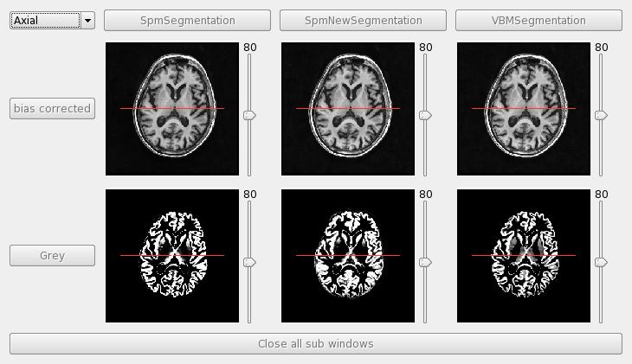The image size is (632, 364).
Task: Open the SpmSegmentation bias corrected brain image
Action: click(x=172, y=109)
